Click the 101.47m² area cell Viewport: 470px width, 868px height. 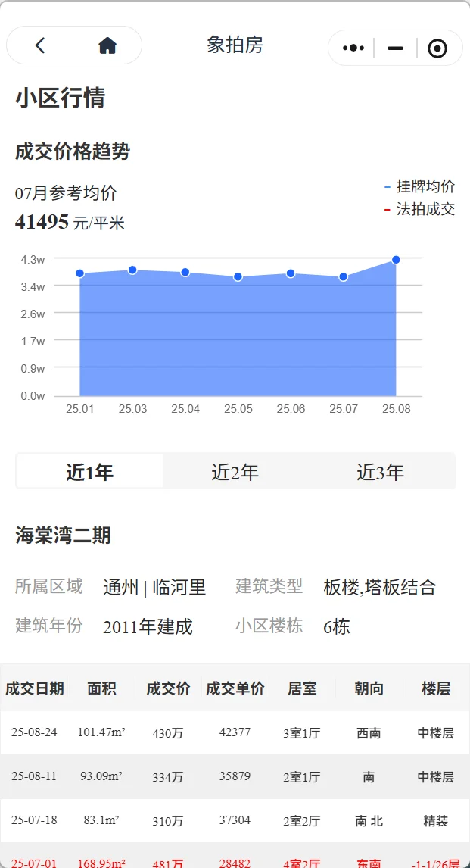[x=101, y=732]
